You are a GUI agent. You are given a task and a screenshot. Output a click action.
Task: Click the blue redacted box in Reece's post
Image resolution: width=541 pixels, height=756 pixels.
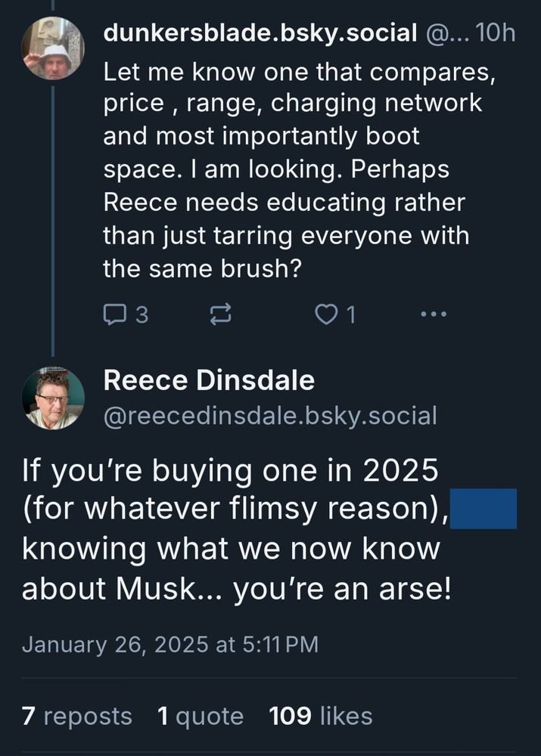(483, 509)
